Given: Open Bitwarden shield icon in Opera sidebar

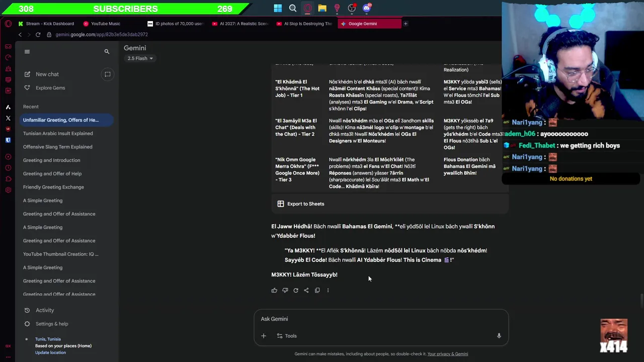Looking at the screenshot, I should tap(8, 140).
